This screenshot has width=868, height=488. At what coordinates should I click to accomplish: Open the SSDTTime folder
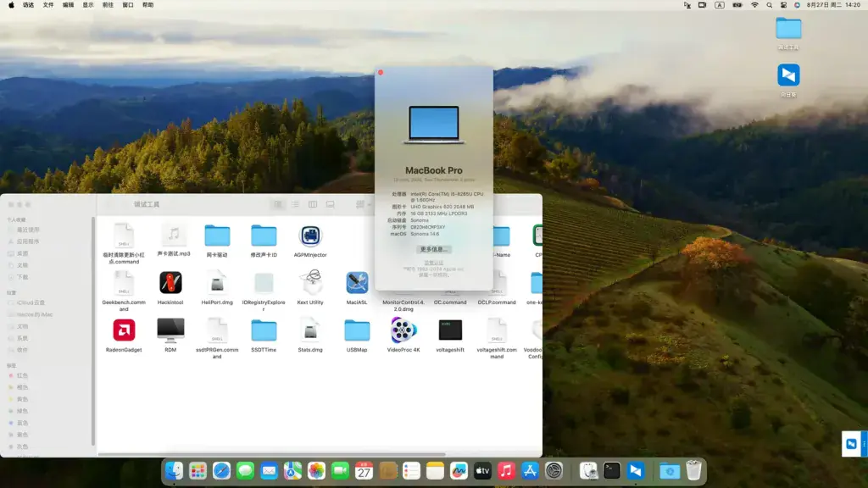264,330
